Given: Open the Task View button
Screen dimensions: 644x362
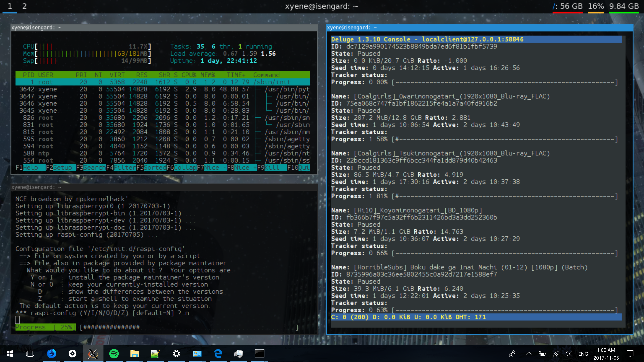Looking at the screenshot, I should coord(30,353).
